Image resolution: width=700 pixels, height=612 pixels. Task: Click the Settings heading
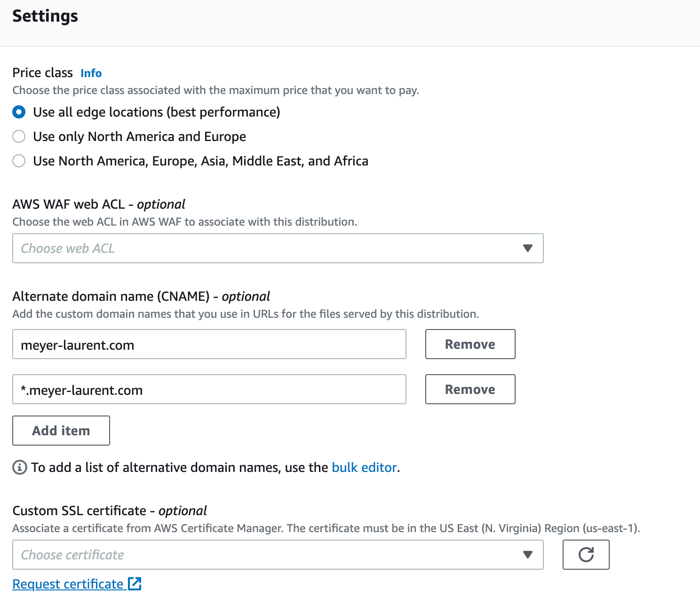[45, 16]
